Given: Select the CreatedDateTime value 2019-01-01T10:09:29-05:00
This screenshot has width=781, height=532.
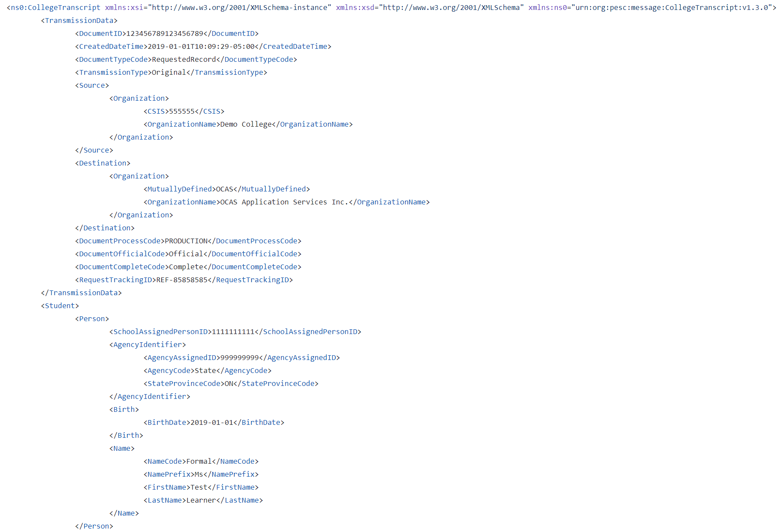Looking at the screenshot, I should pyautogui.click(x=201, y=46).
